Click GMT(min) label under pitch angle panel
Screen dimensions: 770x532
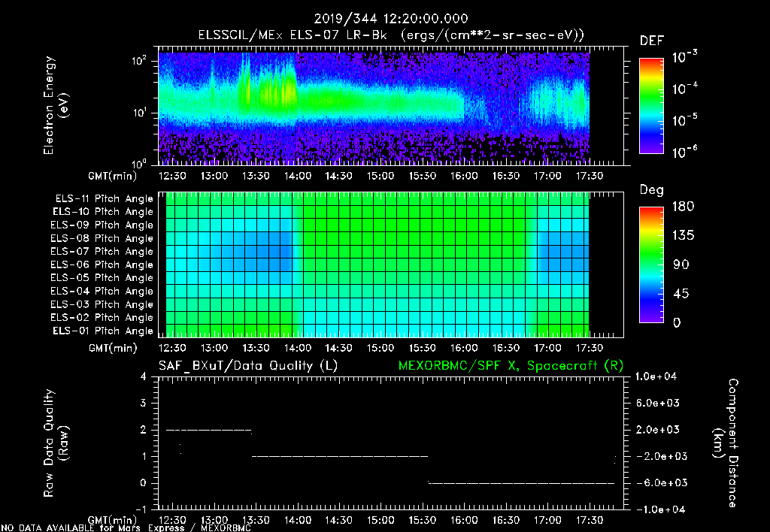click(113, 348)
